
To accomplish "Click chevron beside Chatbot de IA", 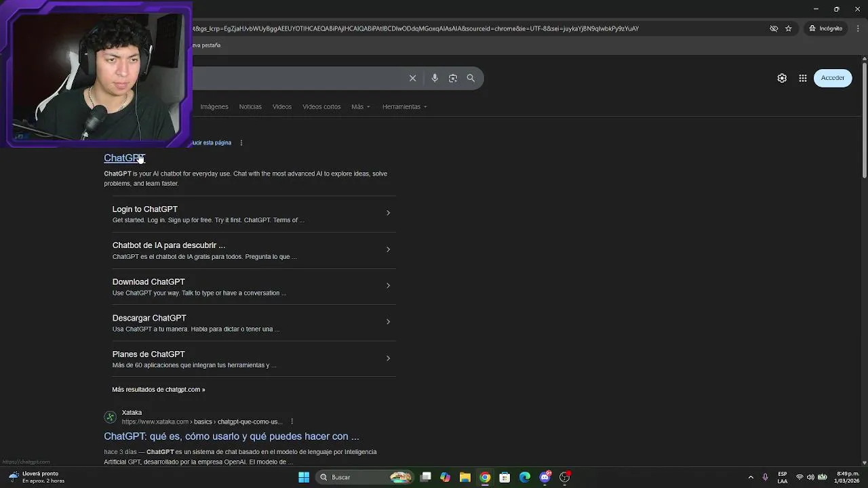I will click(x=388, y=249).
